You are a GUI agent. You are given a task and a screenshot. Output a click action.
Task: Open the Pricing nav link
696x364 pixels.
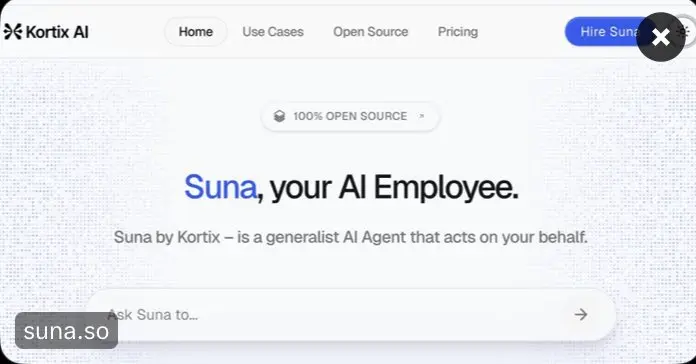click(458, 32)
